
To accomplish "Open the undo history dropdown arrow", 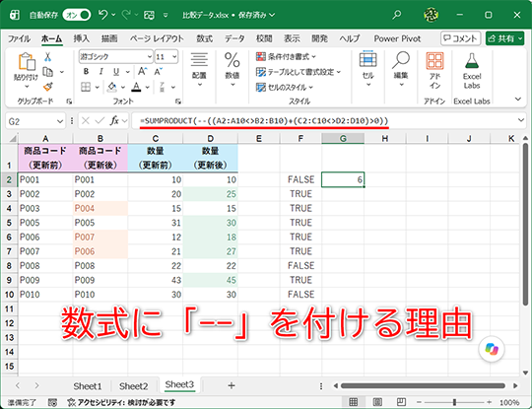I will 113,15.
